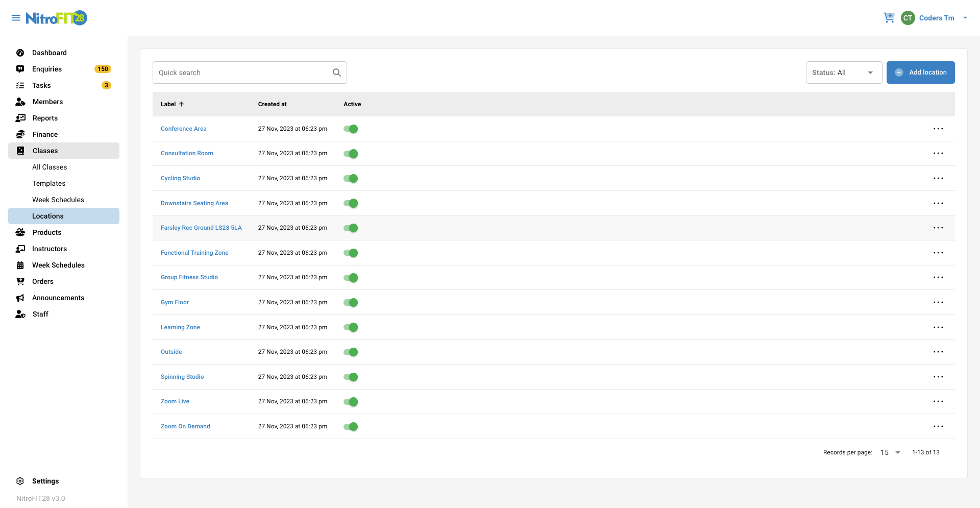This screenshot has height=508, width=980.
Task: Open the Settings gear icon
Action: 20,481
